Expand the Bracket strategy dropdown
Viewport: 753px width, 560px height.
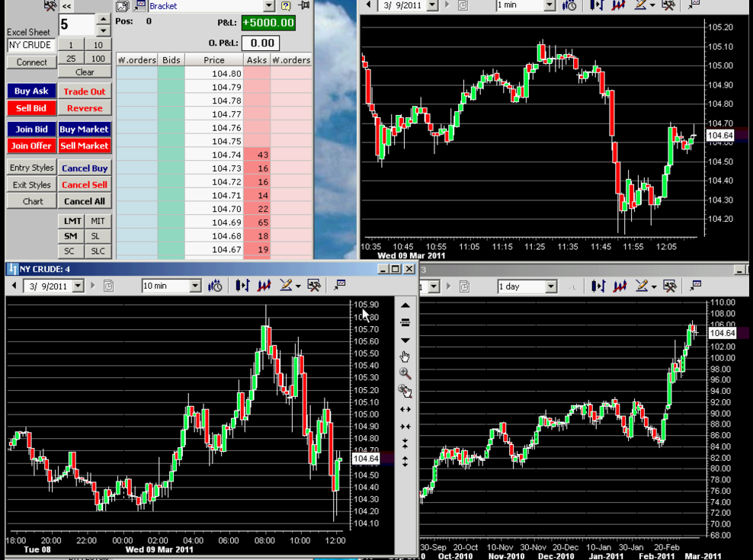[269, 6]
